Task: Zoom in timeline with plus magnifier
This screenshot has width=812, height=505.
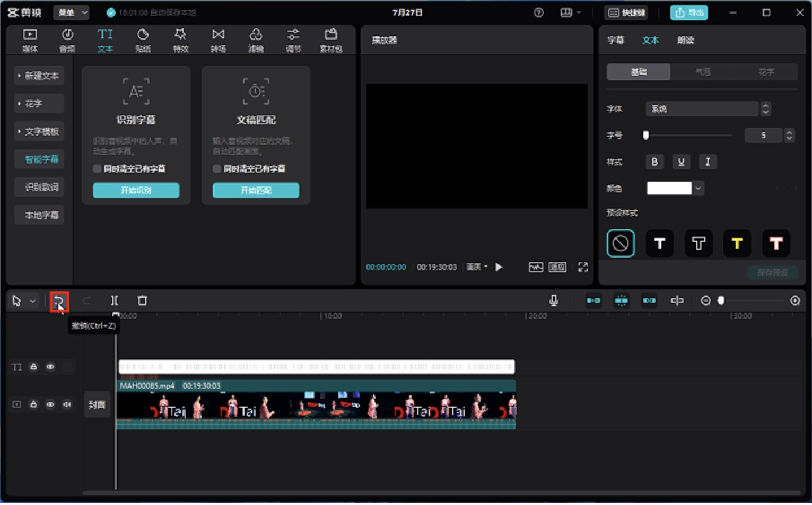Action: [795, 301]
